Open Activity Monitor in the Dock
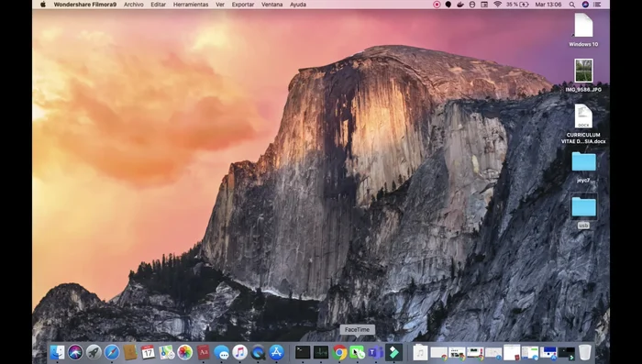 tap(321, 352)
